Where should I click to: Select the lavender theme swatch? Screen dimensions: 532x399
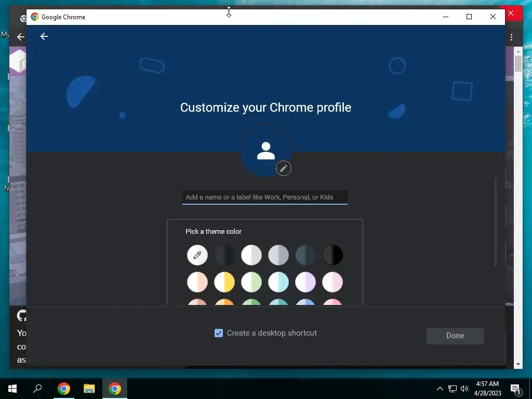click(x=305, y=282)
